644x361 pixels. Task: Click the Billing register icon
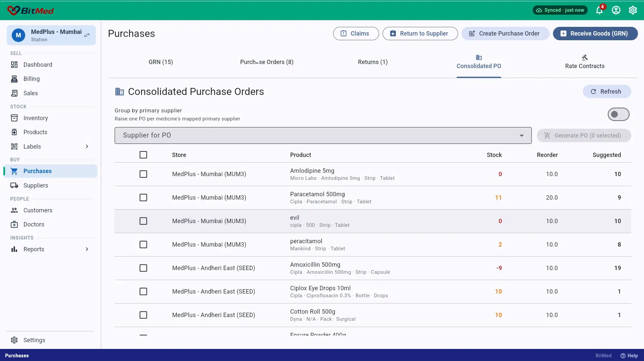[14, 79]
